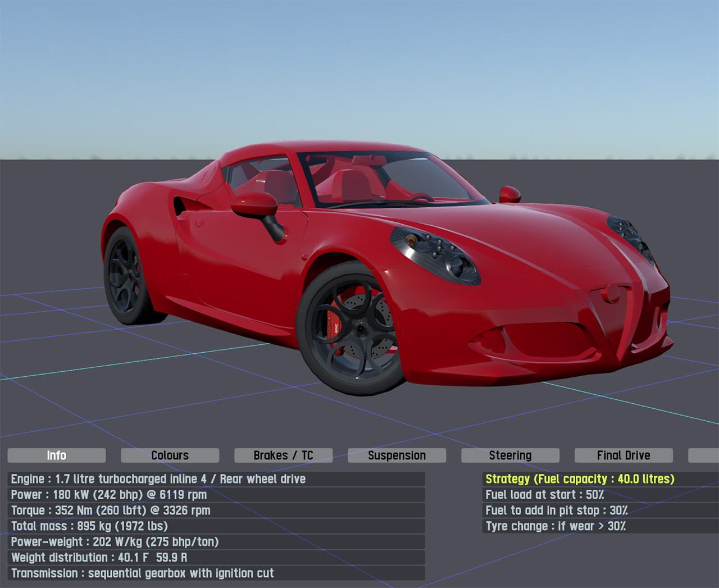
Task: Go to the Steering tab
Action: [x=511, y=455]
